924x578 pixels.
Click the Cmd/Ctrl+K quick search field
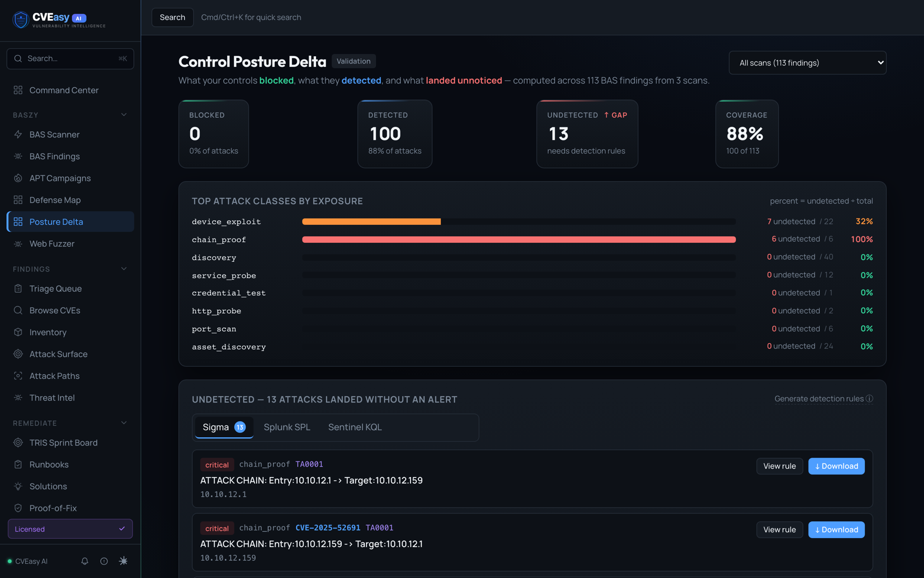coord(251,17)
